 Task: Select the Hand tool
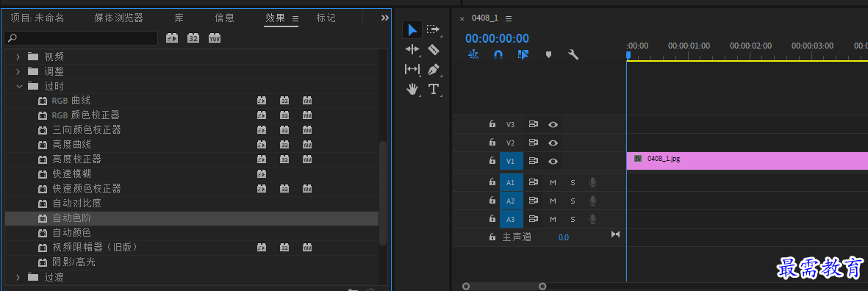coord(412,89)
